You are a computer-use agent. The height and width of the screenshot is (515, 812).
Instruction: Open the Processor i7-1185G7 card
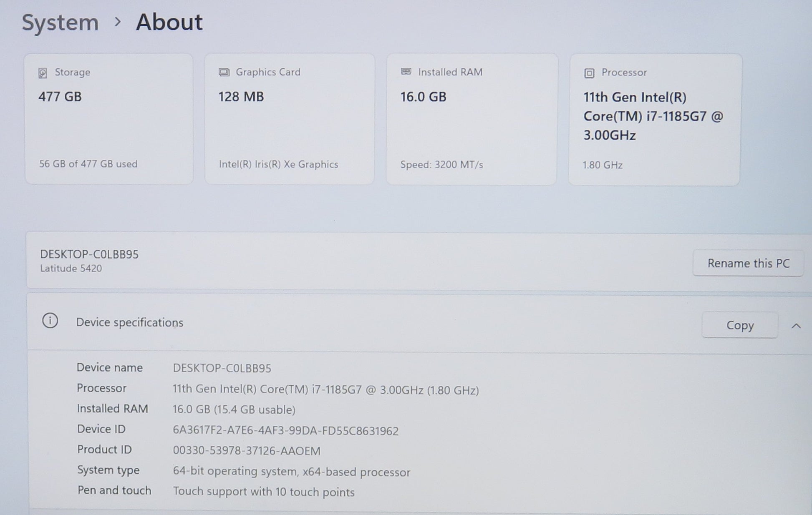[x=654, y=120]
